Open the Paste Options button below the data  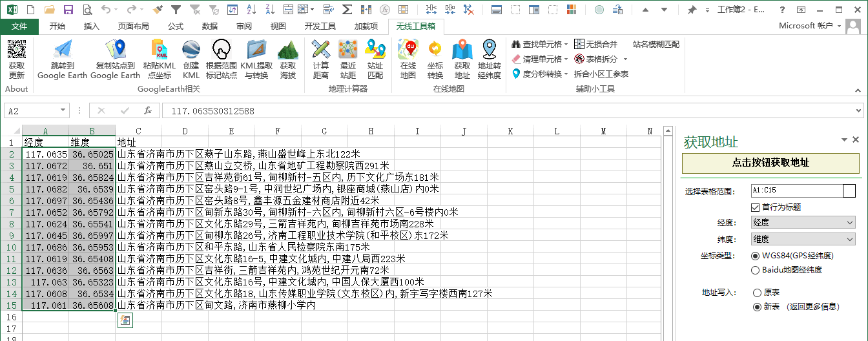(125, 320)
